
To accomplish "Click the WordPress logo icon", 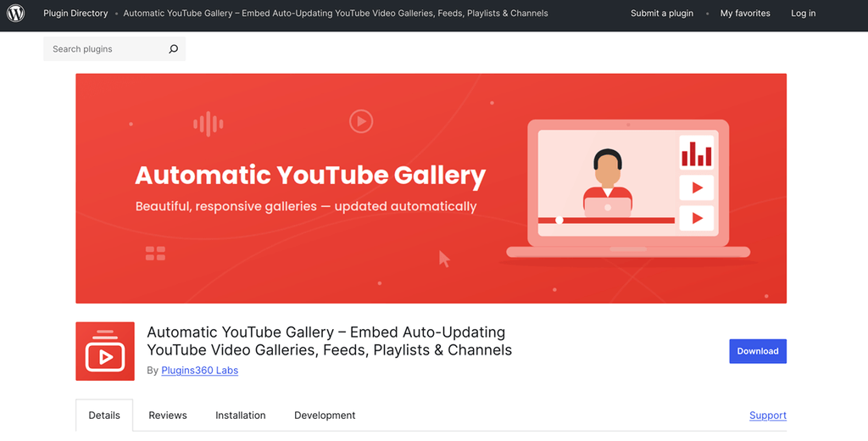I will click(x=15, y=14).
